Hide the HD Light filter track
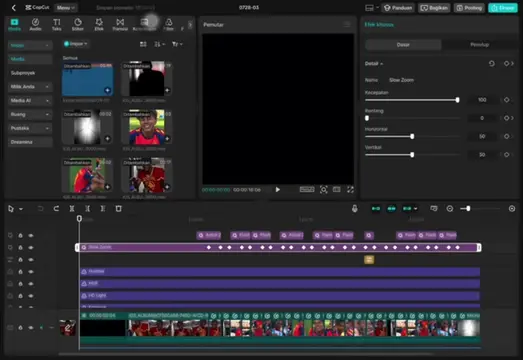 point(31,296)
